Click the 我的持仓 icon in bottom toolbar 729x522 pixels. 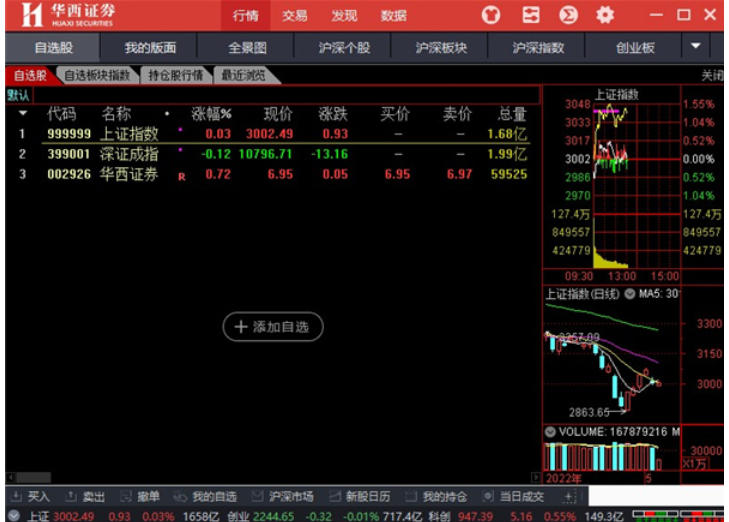point(411,497)
